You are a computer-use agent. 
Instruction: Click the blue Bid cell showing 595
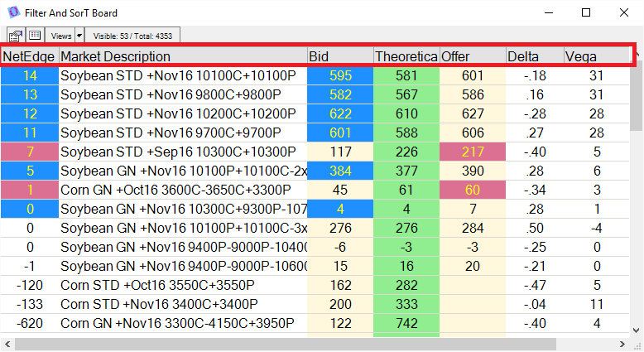click(x=339, y=75)
